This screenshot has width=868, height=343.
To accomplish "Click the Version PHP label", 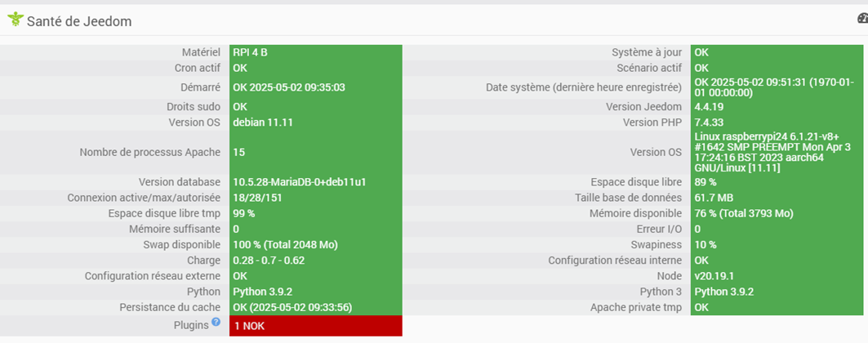I will 652,122.
